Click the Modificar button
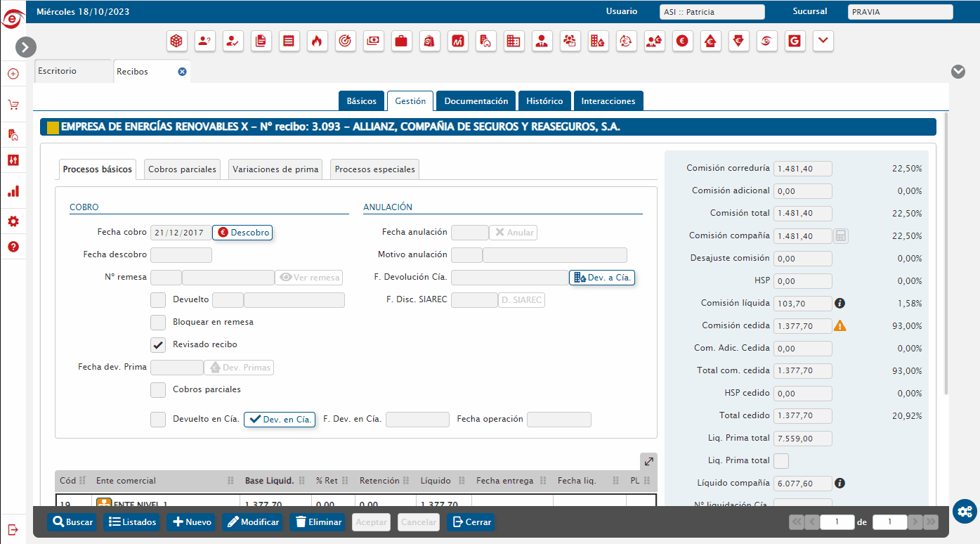The width and height of the screenshot is (980, 544). tap(253, 522)
